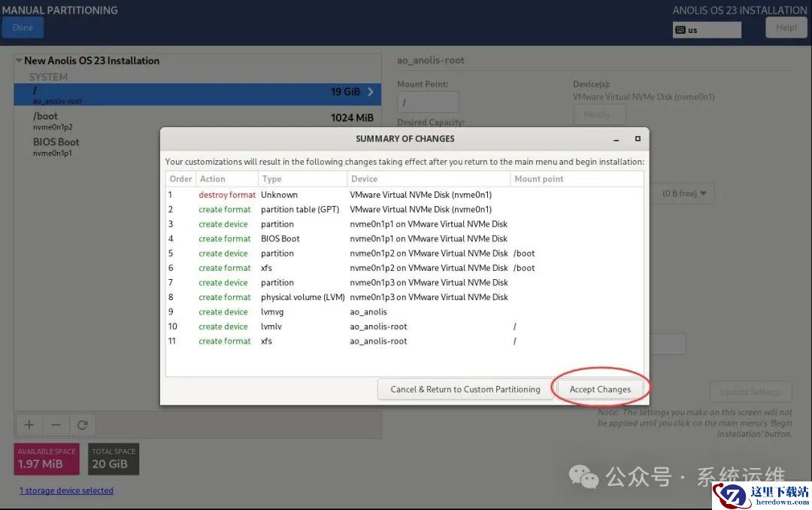Open the 1 storage device selected link

click(x=66, y=490)
